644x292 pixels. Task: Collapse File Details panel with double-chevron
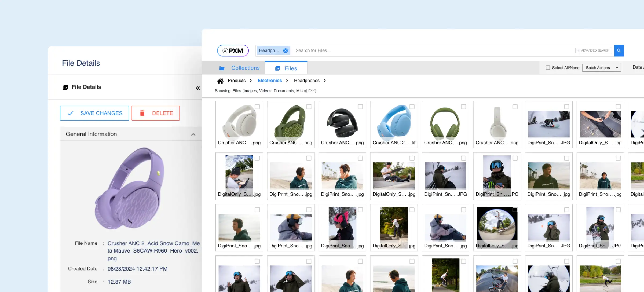click(x=198, y=88)
